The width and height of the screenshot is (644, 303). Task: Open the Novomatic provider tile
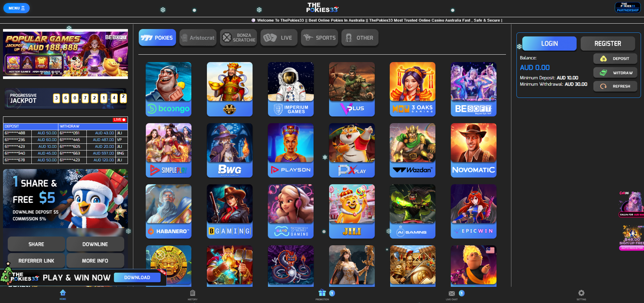[x=473, y=150]
